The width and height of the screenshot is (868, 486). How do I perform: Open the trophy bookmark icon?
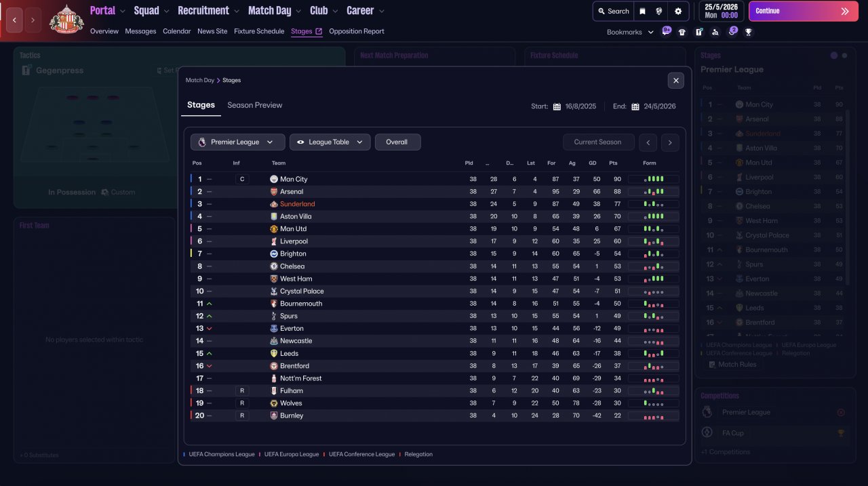[x=749, y=32]
